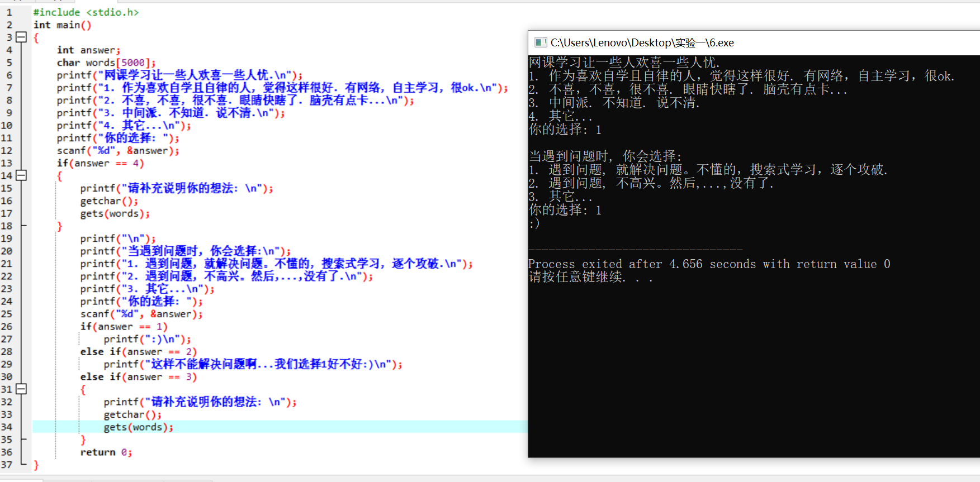
Task: Collapse the else-if block fold at line 31
Action: coord(21,389)
